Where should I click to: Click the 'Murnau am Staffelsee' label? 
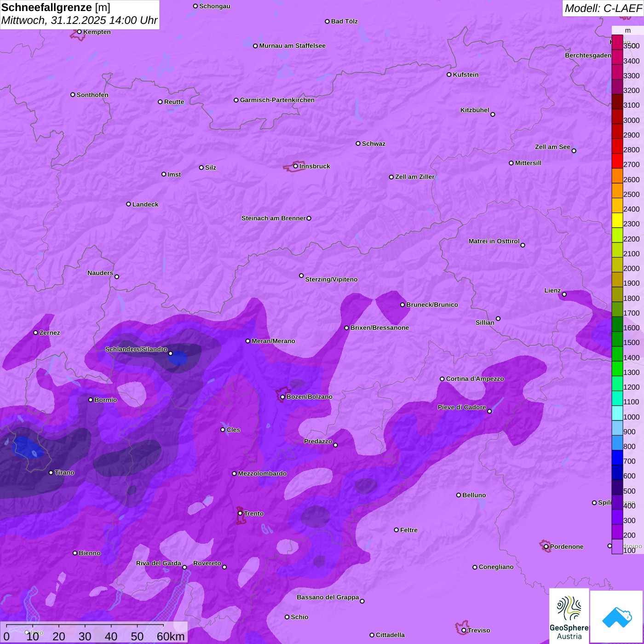[293, 46]
